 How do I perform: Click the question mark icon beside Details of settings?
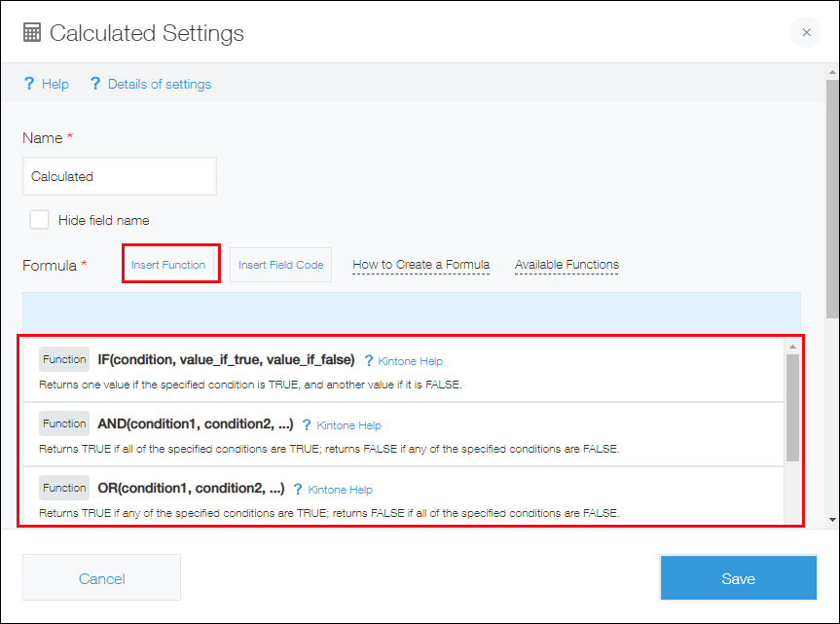click(94, 84)
